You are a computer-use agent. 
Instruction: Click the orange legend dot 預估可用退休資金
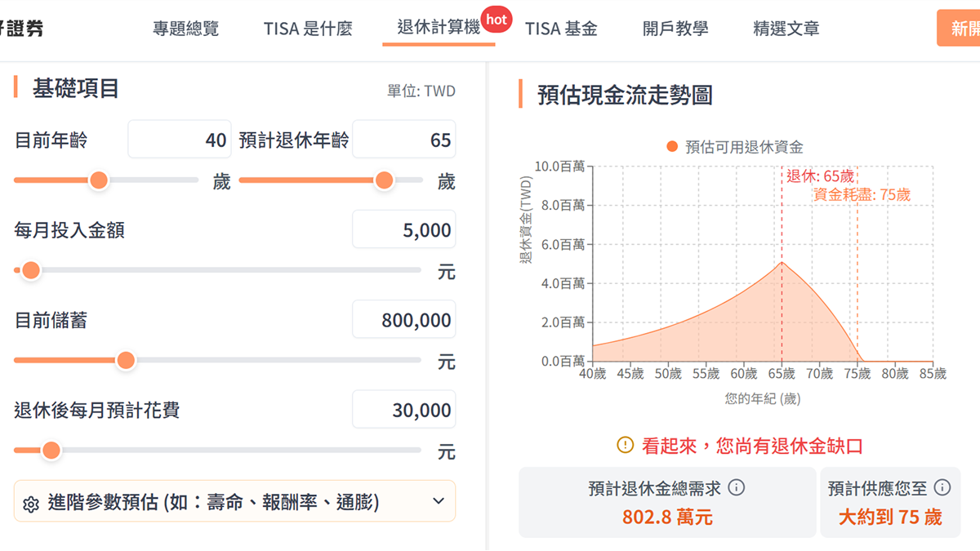672,147
